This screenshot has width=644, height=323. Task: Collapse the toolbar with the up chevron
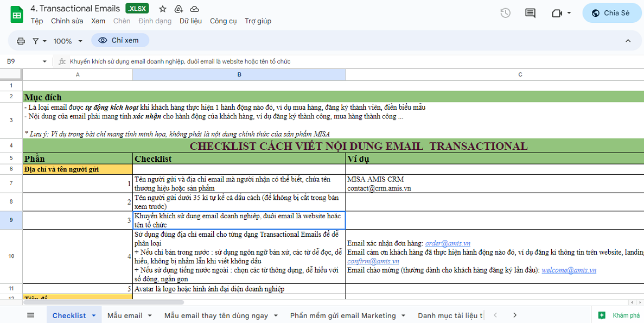coord(628,41)
